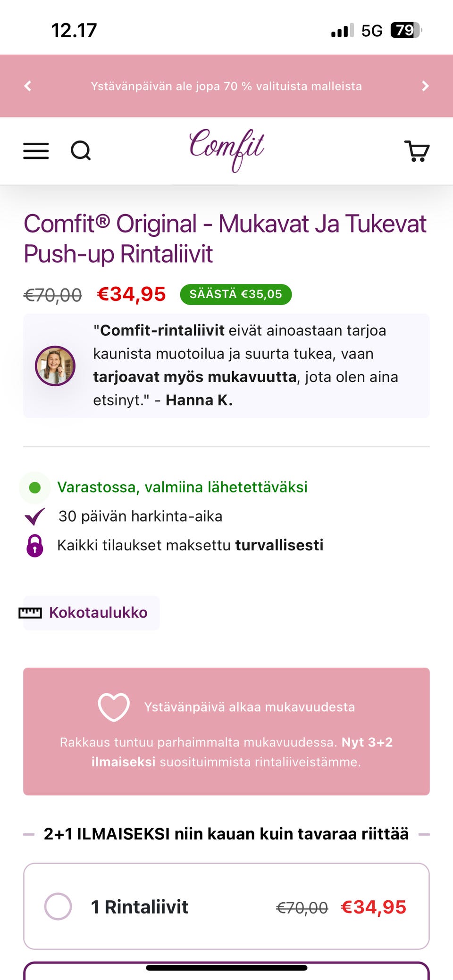Open the shopping cart icon
Screen dimensions: 453x980
coord(416,150)
